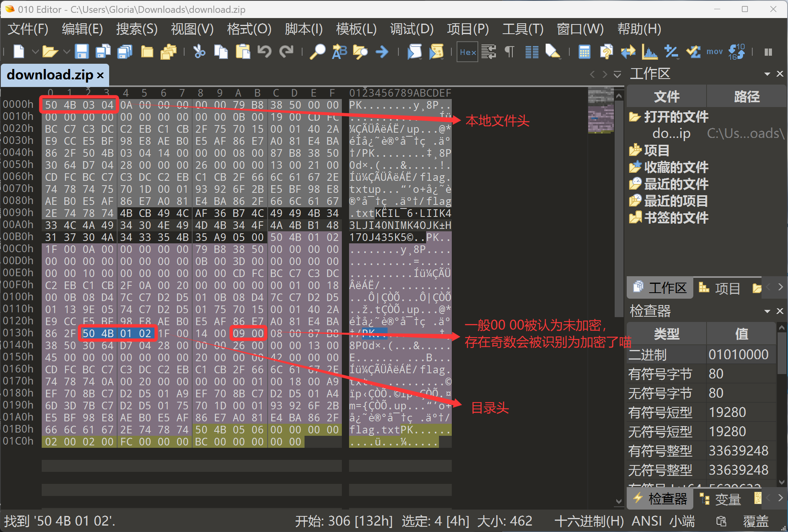Screen dimensions: 788x532
Task: Click the Save file icon
Action: 81,52
